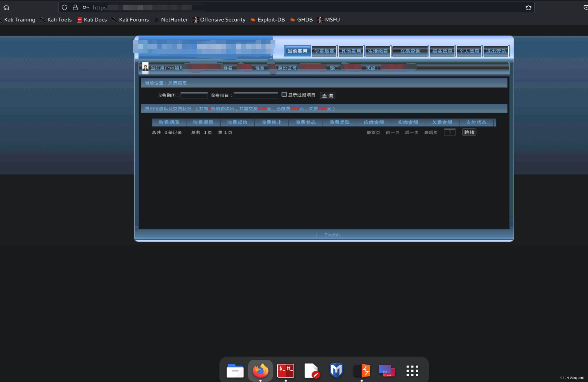Launch Metasploit from the dock

click(x=336, y=370)
